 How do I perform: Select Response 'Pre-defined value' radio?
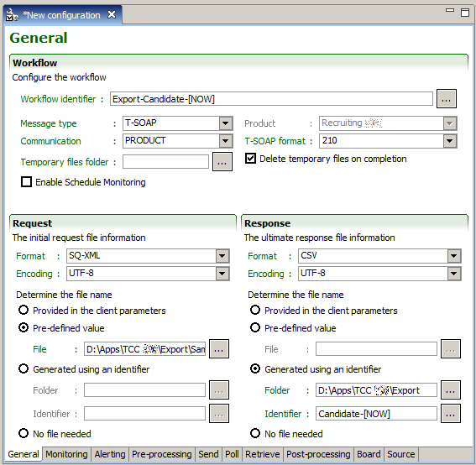tap(255, 327)
